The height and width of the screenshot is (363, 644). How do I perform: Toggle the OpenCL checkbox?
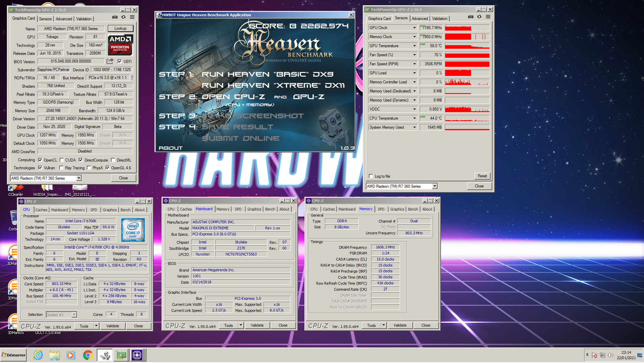(40, 160)
